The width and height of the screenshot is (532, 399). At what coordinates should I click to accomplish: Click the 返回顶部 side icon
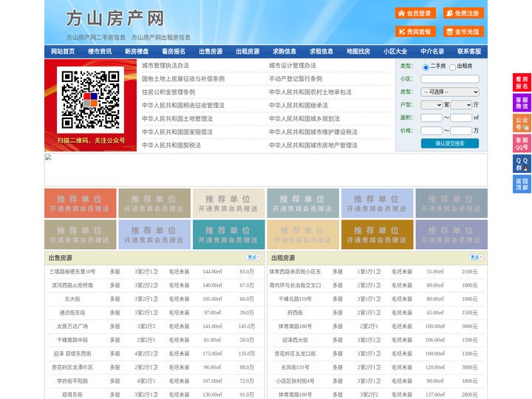522,184
